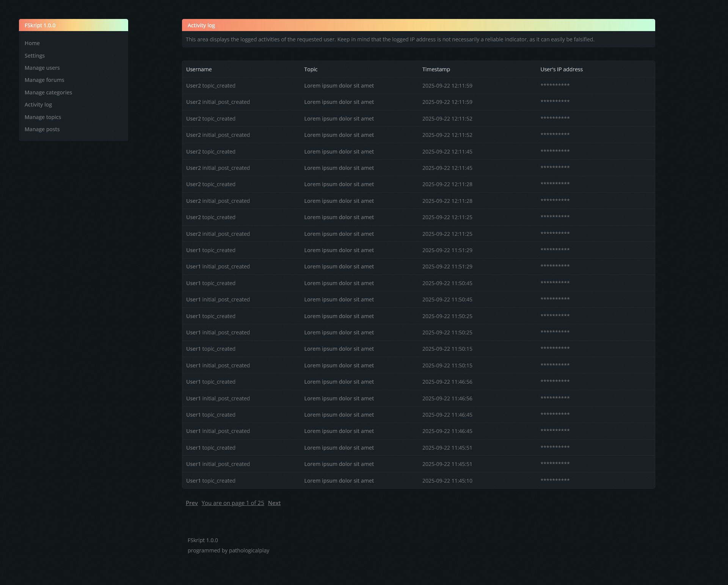Click the Topic column header
Viewport: 728px width, 585px height.
[x=311, y=69]
